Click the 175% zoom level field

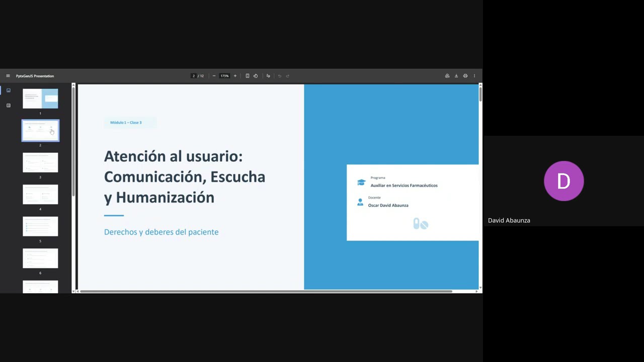(224, 76)
